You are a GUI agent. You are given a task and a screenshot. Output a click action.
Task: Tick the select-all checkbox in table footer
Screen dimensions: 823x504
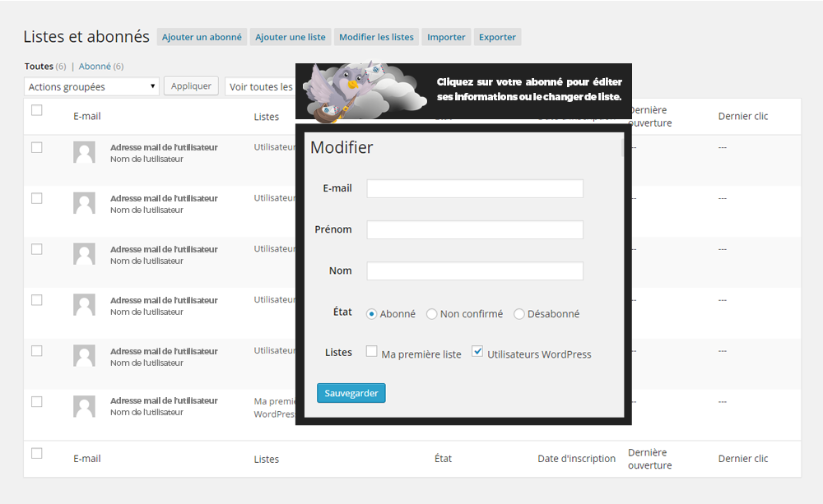pos(37,453)
